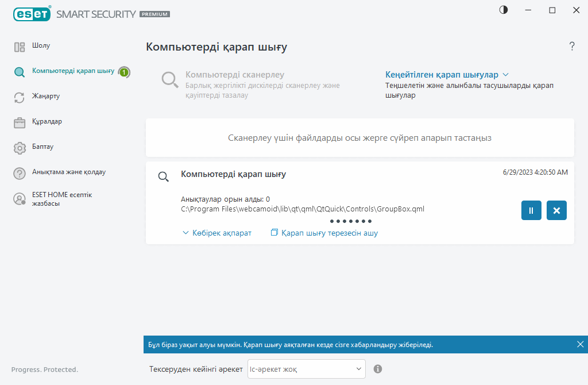
Task: Pause the running computer scan
Action: tap(531, 210)
